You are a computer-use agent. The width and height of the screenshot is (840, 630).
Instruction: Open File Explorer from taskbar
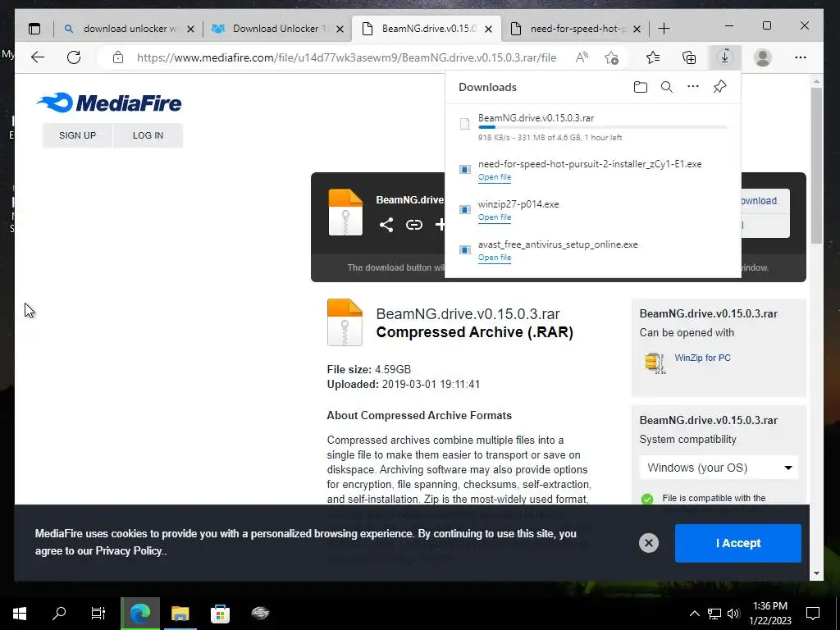(x=180, y=614)
